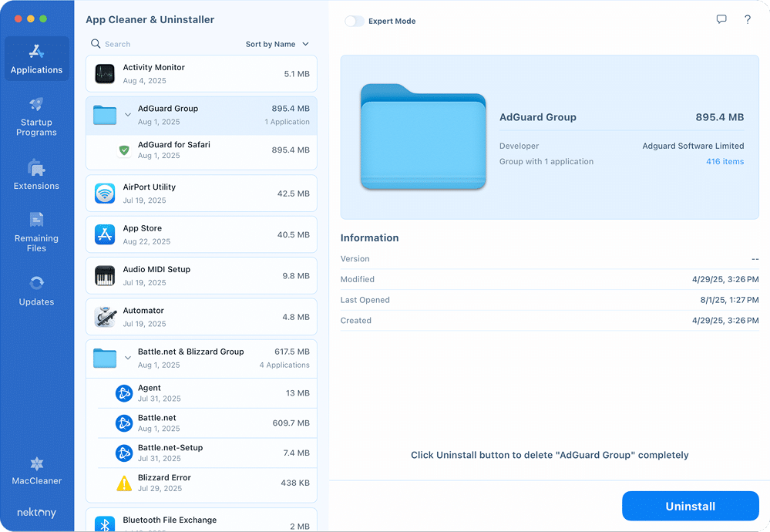
Task: Click '1 Application' count label
Action: 287,122
